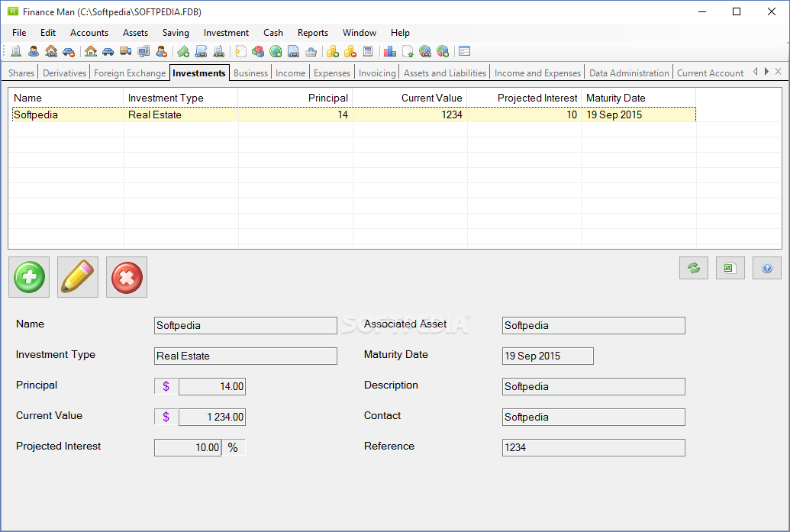Switch to the Shares tab
This screenshot has height=532, width=790.
(x=21, y=73)
